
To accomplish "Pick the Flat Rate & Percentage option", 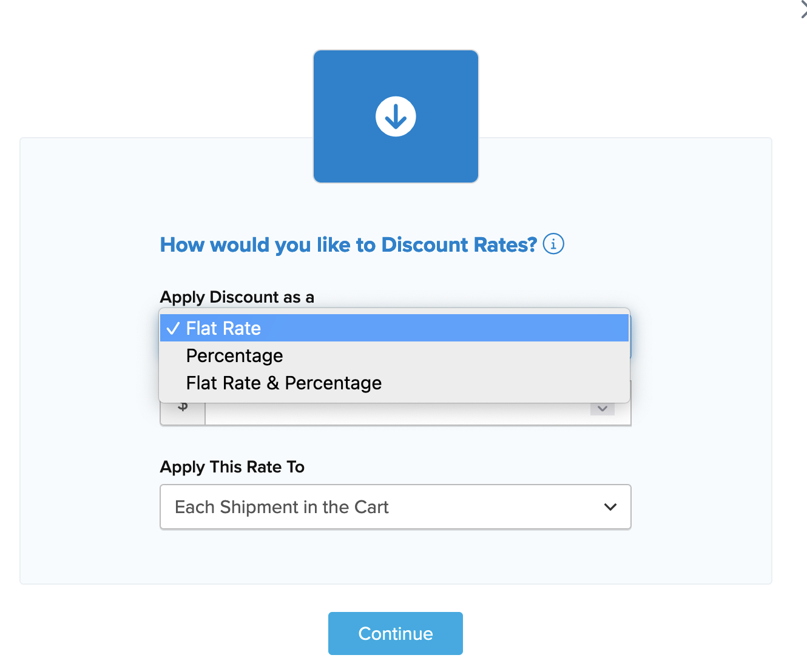I will [x=283, y=383].
